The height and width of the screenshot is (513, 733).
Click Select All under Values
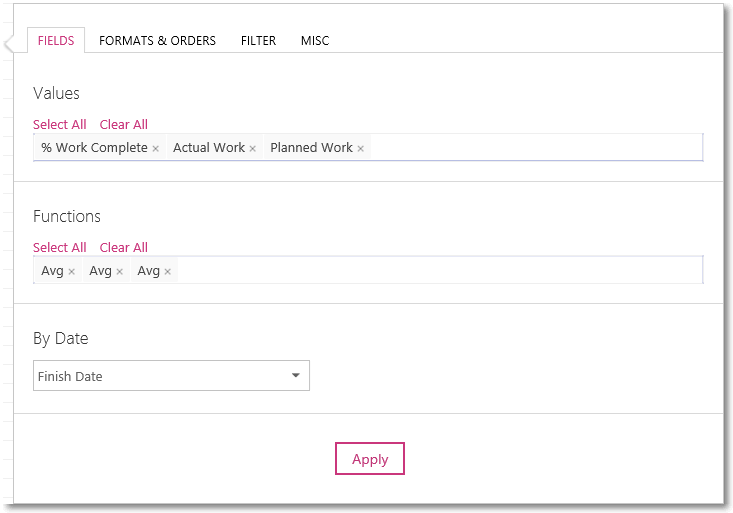(x=59, y=124)
